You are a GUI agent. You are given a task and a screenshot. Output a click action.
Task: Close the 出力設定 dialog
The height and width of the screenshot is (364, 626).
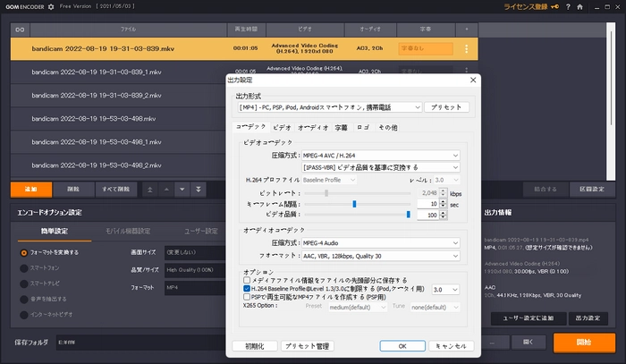coord(471,80)
